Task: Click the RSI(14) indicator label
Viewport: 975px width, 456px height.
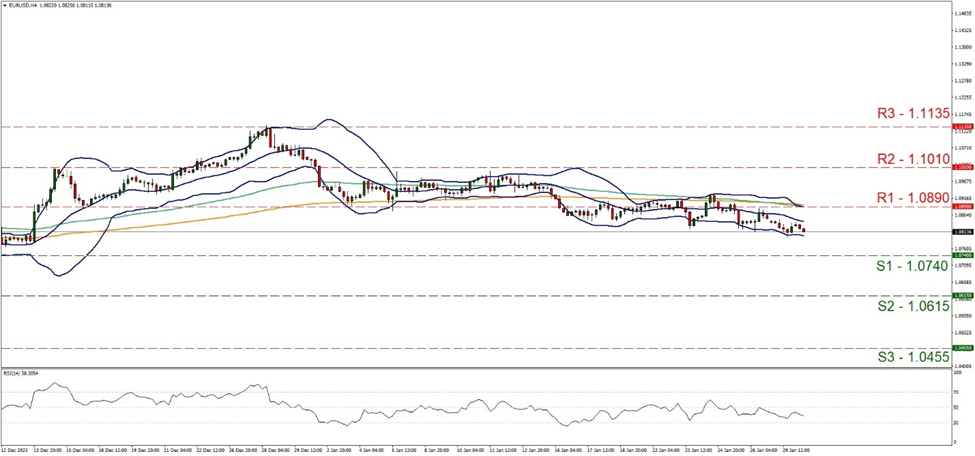Action: point(20,373)
